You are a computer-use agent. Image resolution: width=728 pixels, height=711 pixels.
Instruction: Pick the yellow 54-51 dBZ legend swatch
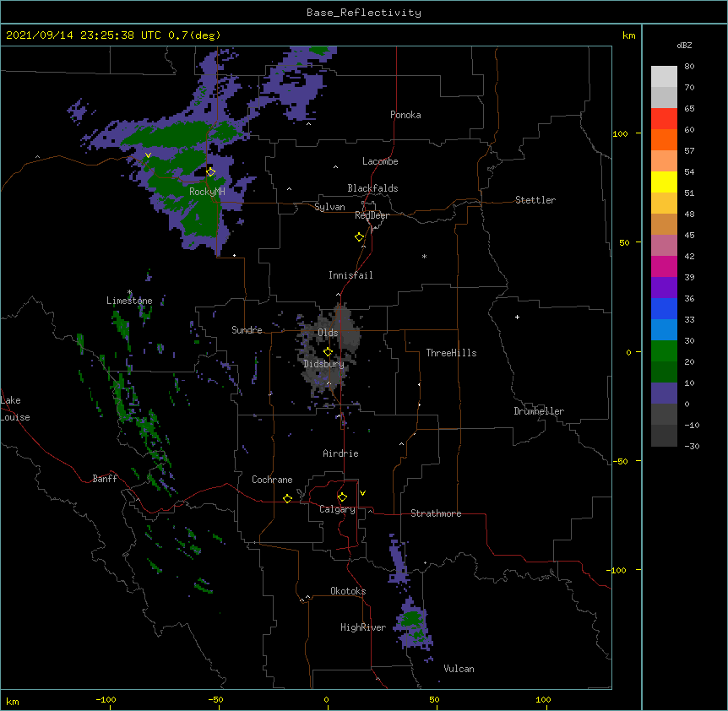point(664,182)
